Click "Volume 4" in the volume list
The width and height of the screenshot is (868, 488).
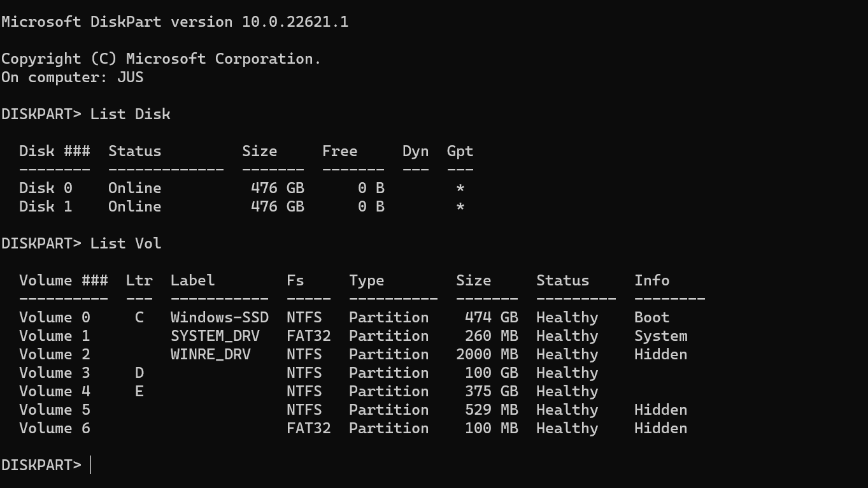click(x=54, y=391)
